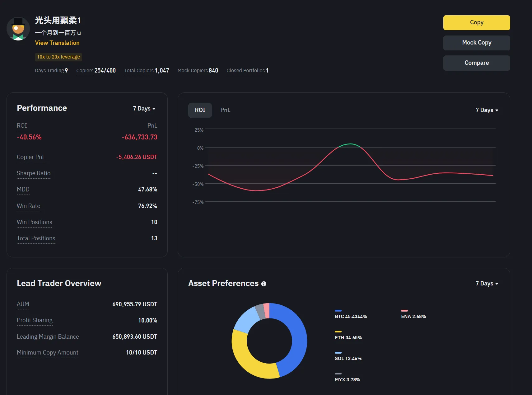Click the ENA pink legend marker

coord(404,311)
